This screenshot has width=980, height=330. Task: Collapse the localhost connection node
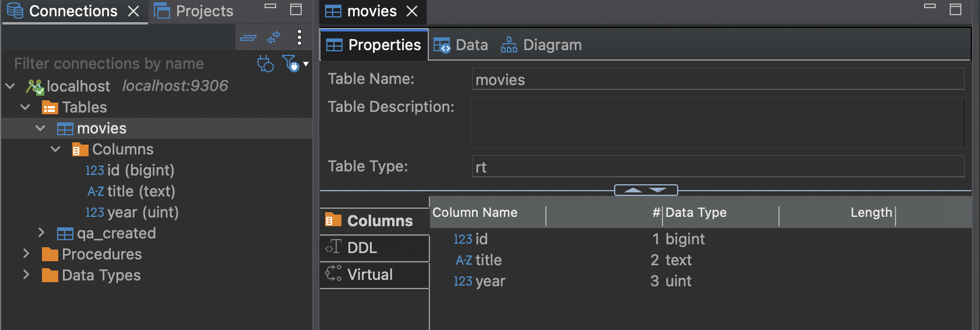pos(10,86)
